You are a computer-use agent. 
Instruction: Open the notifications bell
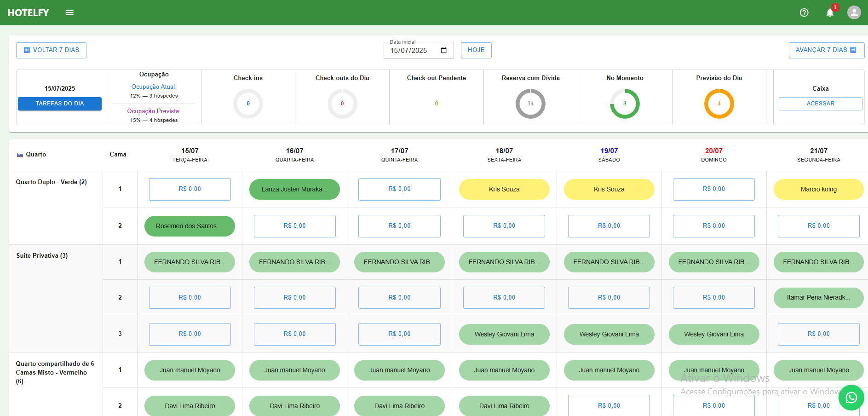click(829, 12)
